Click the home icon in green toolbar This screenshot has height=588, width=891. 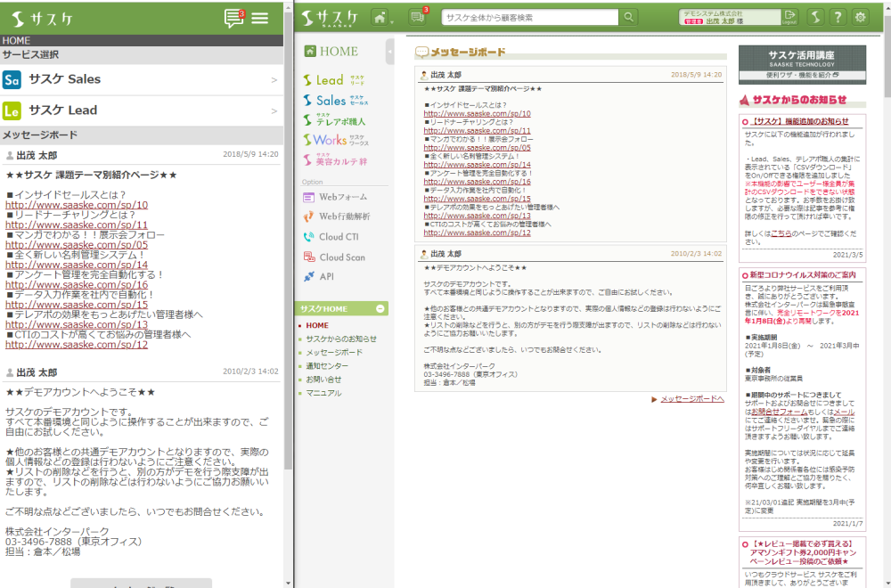[380, 17]
